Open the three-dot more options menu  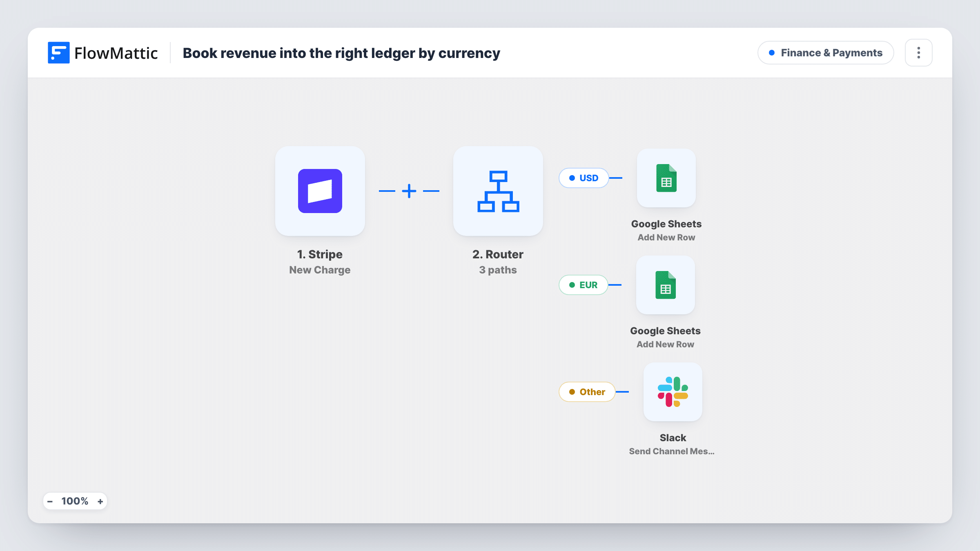click(x=918, y=53)
